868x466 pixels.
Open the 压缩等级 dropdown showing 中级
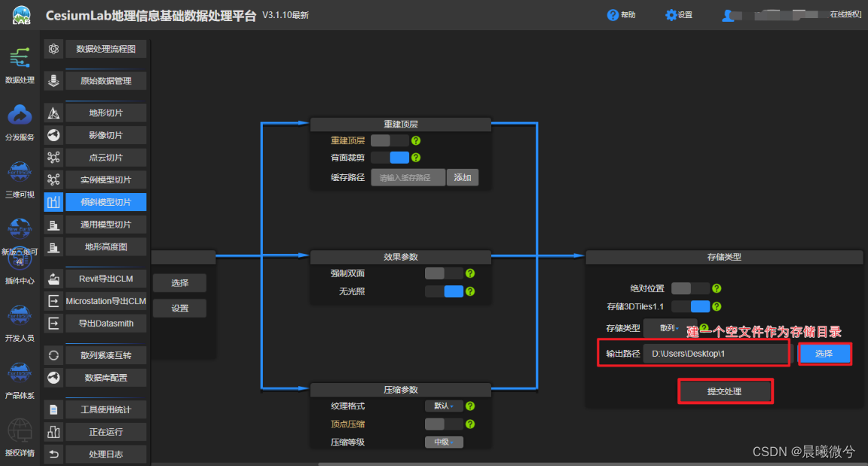(444, 442)
